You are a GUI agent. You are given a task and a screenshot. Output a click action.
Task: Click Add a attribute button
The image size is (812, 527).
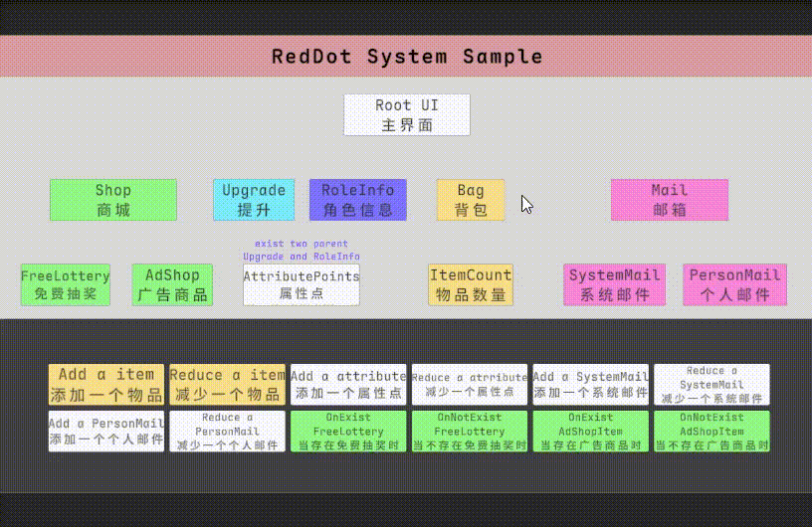(348, 384)
